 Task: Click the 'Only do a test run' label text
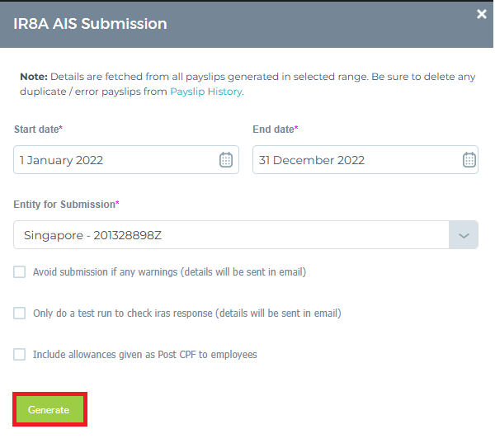(186, 313)
